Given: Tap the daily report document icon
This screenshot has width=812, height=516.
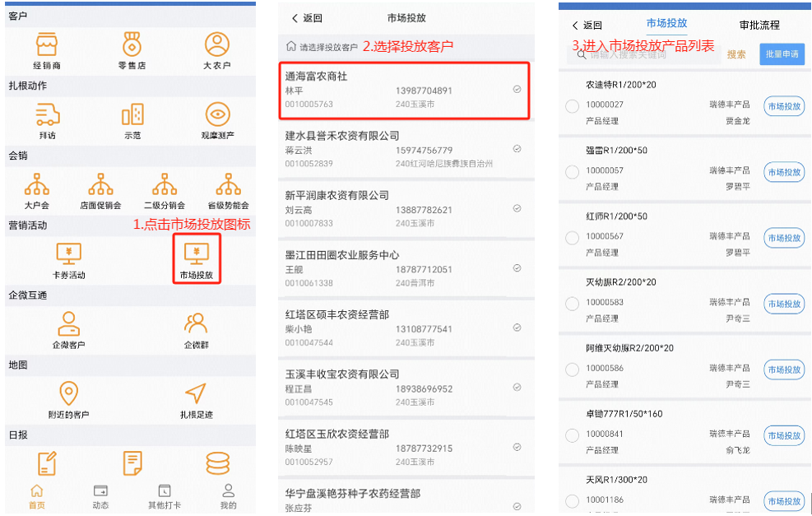Looking at the screenshot, I should tap(132, 463).
